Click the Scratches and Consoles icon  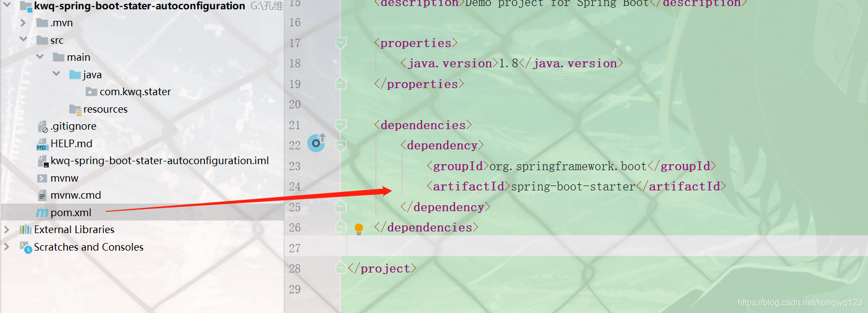pyautogui.click(x=26, y=247)
